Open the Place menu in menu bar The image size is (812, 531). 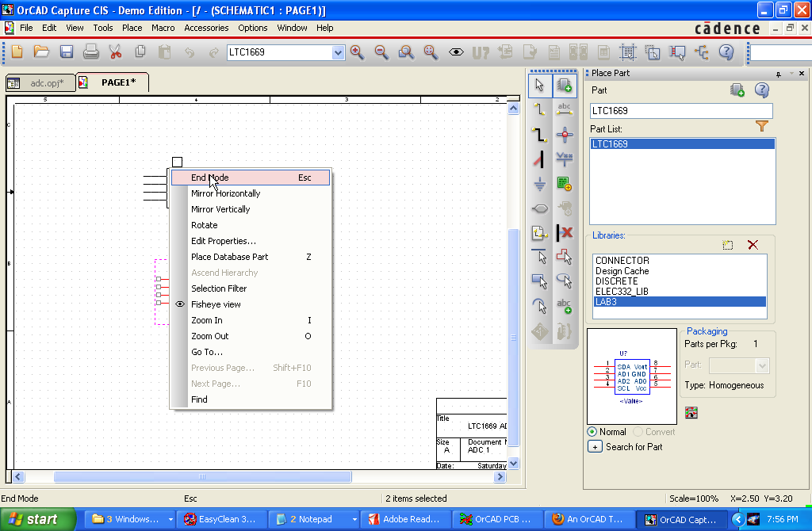tap(132, 28)
